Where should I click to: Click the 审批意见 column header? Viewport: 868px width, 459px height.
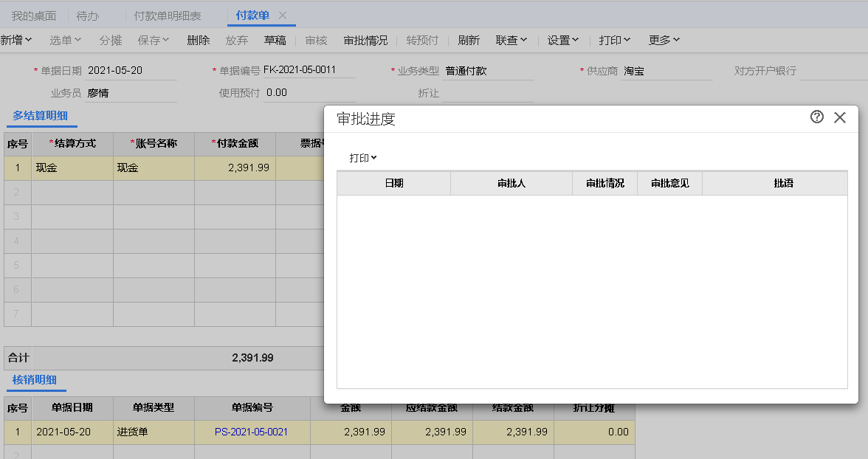click(670, 183)
